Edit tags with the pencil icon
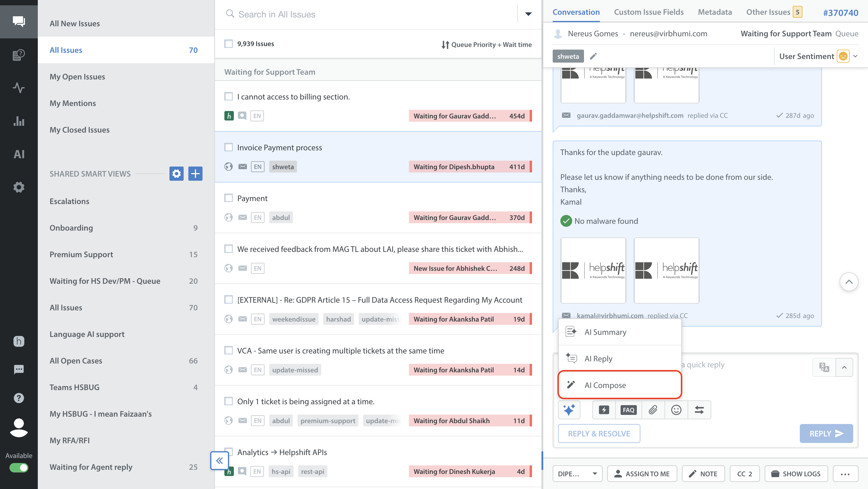This screenshot has height=489, width=868. [593, 56]
